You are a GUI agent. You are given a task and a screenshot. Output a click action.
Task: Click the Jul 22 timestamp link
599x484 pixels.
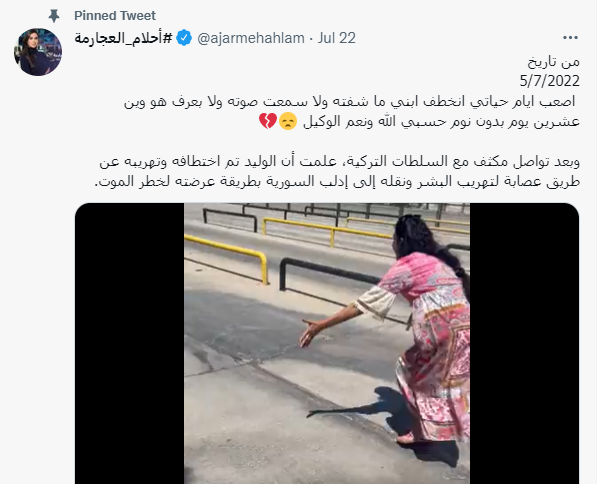pyautogui.click(x=337, y=38)
